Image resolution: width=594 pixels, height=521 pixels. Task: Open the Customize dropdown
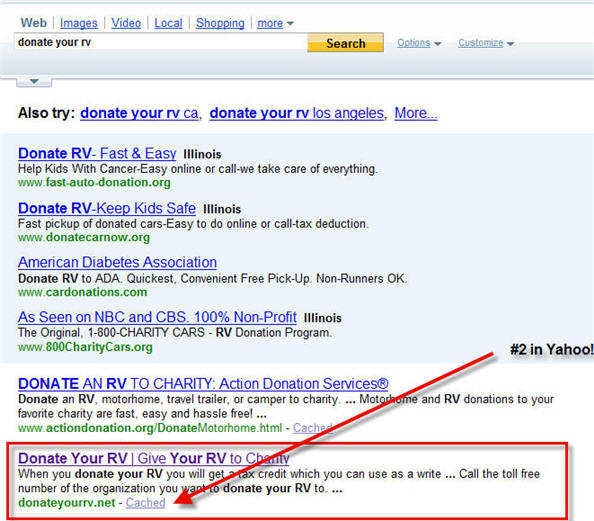pos(486,43)
